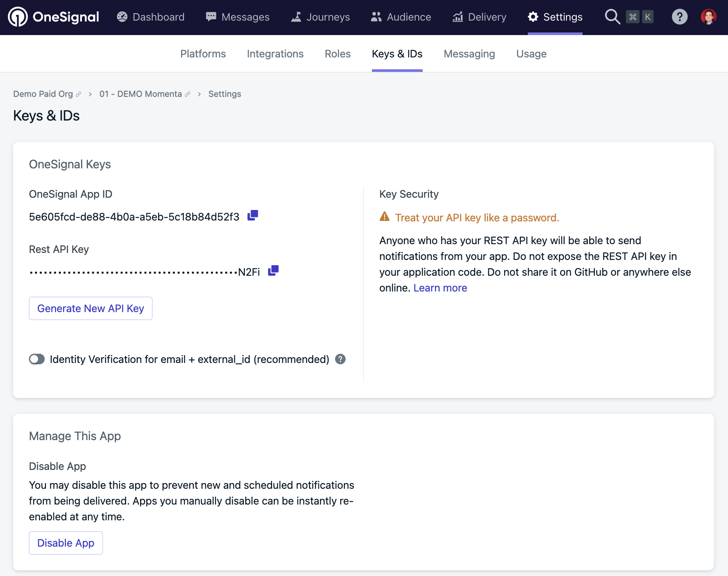Click the 'Identity Verification for email + external_id' label
Image resolution: width=728 pixels, height=576 pixels.
[x=189, y=359]
